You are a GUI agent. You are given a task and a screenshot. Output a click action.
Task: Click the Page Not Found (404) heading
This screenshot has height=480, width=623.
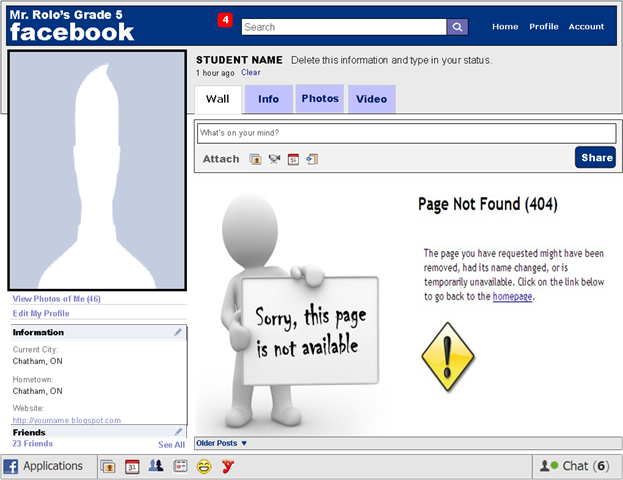(x=488, y=204)
